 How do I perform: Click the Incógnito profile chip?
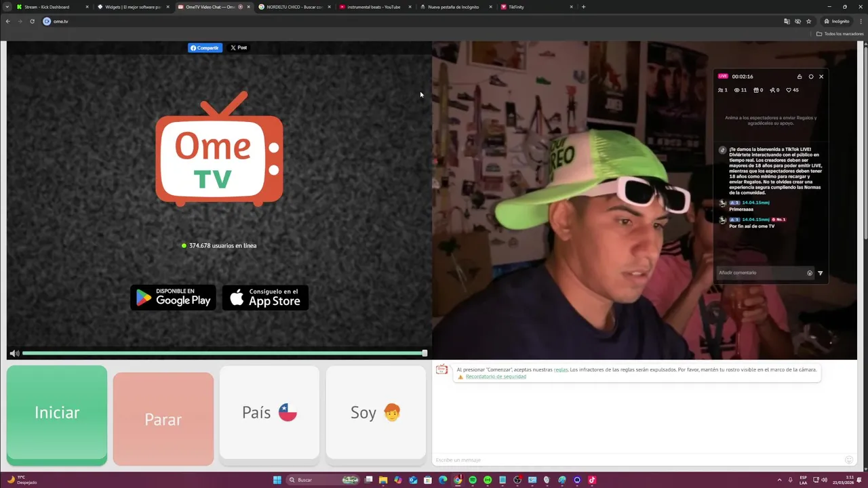tap(836, 21)
